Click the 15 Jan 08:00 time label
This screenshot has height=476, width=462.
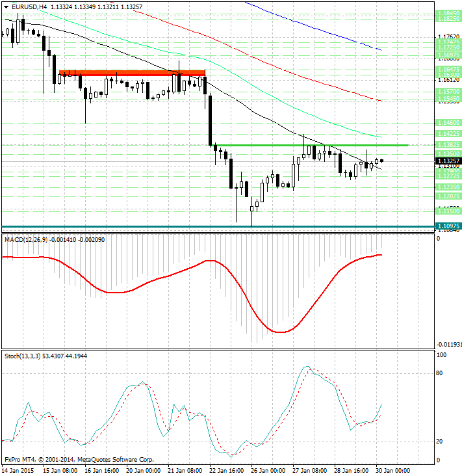click(x=60, y=471)
